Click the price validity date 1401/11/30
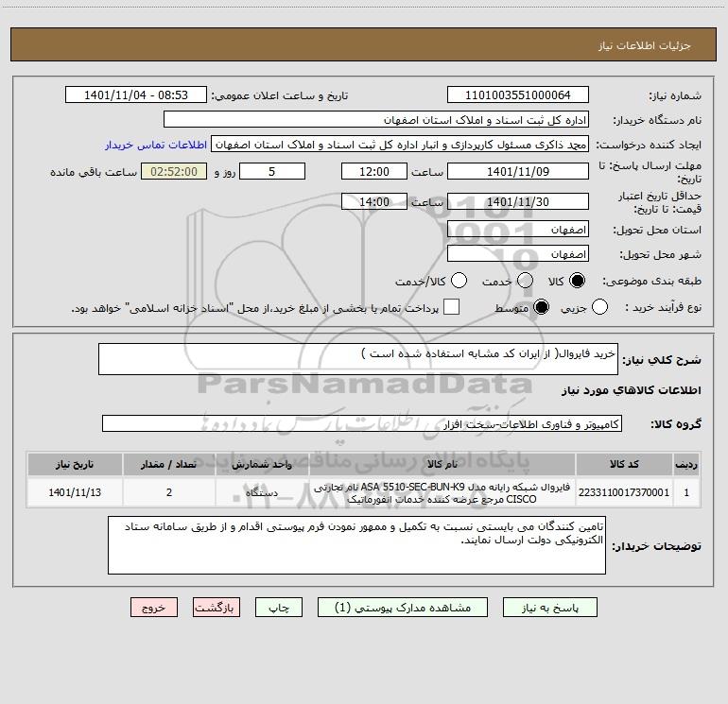 click(x=518, y=201)
